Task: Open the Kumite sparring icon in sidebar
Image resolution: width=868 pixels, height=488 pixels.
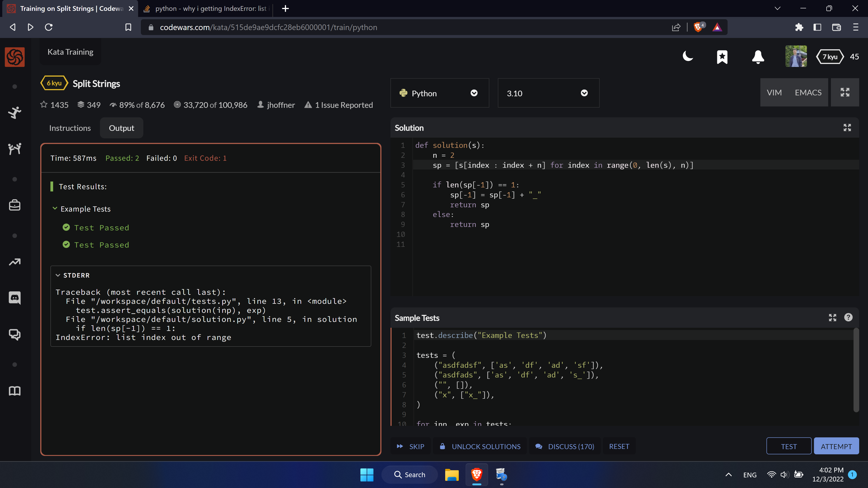Action: pyautogui.click(x=14, y=149)
